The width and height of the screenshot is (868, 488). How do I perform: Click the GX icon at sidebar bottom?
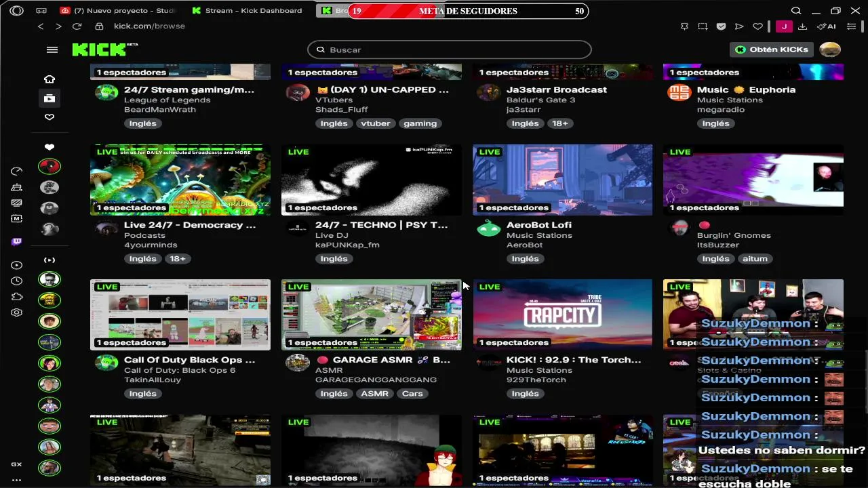click(16, 464)
